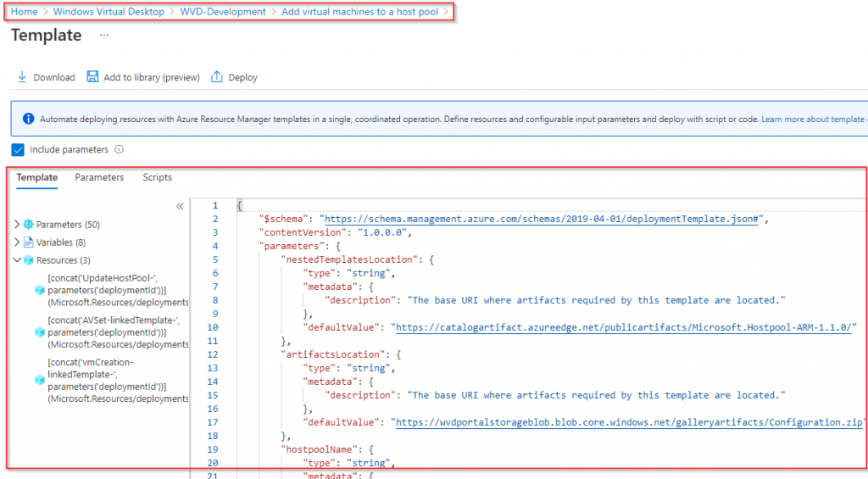Click line number 1 in the editor
The image size is (868, 479).
click(215, 205)
